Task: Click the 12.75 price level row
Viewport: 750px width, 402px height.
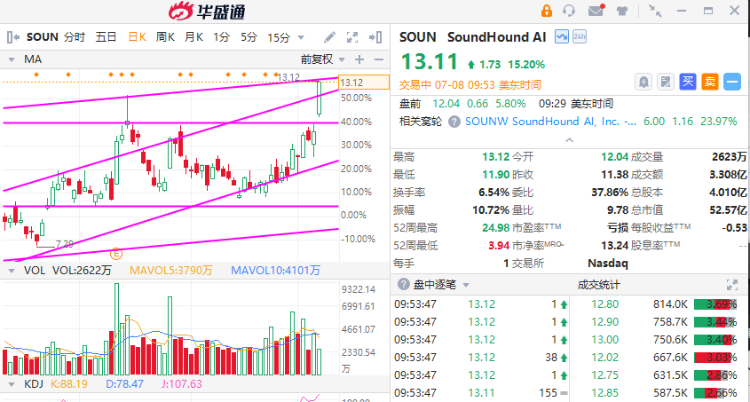Action: [661, 375]
